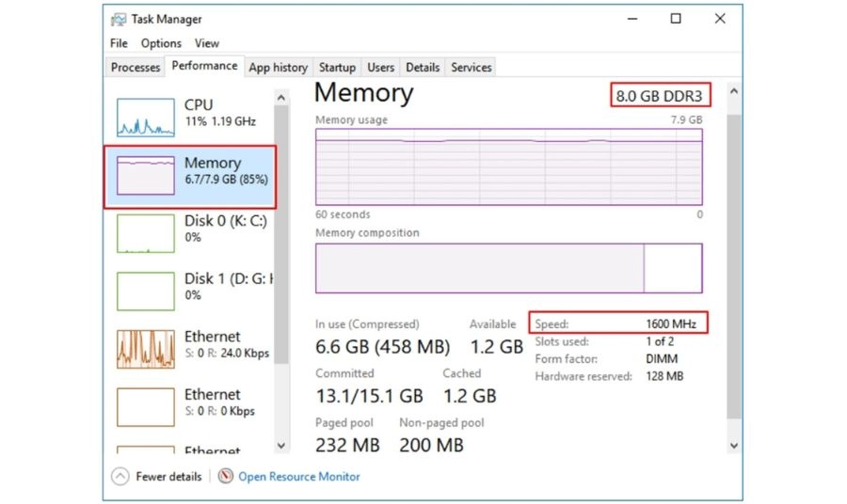Collapse view with Fewer details chevron
This screenshot has width=847, height=504.
click(x=120, y=477)
